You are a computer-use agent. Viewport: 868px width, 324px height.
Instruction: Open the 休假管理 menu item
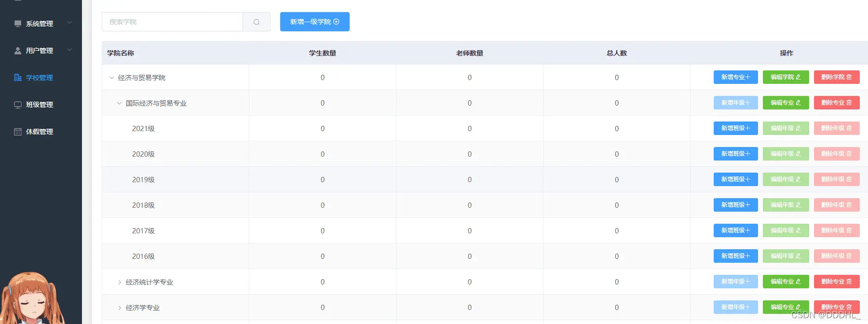click(40, 132)
